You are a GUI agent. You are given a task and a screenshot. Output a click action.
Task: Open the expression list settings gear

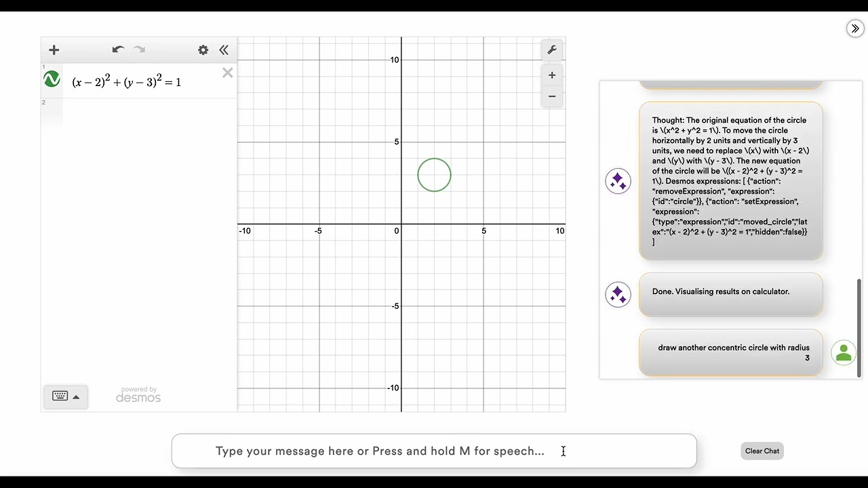(203, 49)
